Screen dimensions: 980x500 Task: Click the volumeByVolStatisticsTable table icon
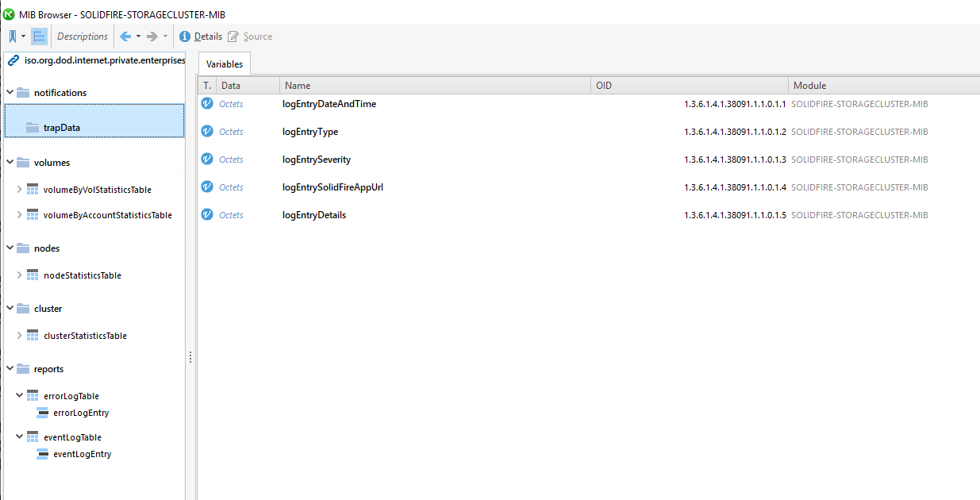(x=33, y=190)
